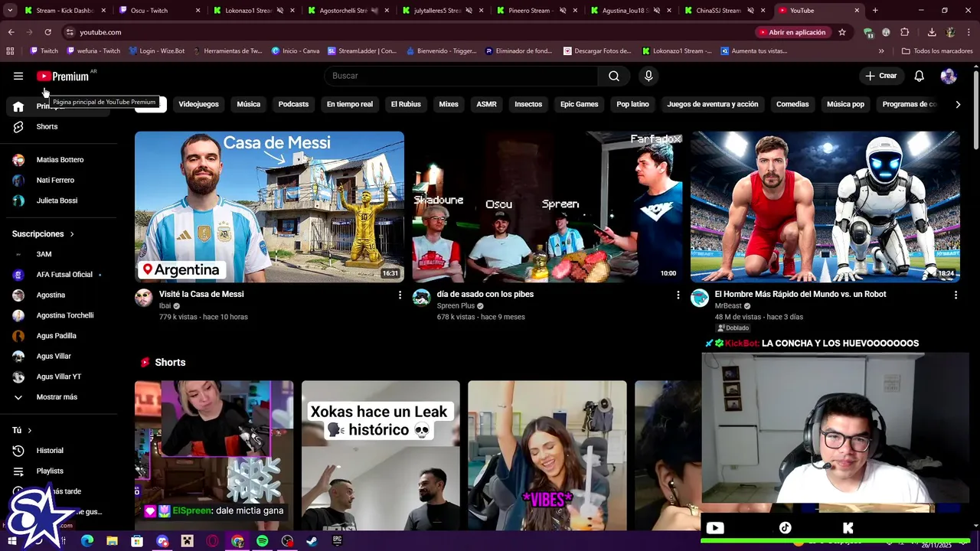Open Microsoft Edge from the taskbar
Image resolution: width=980 pixels, height=551 pixels.
coord(87,541)
